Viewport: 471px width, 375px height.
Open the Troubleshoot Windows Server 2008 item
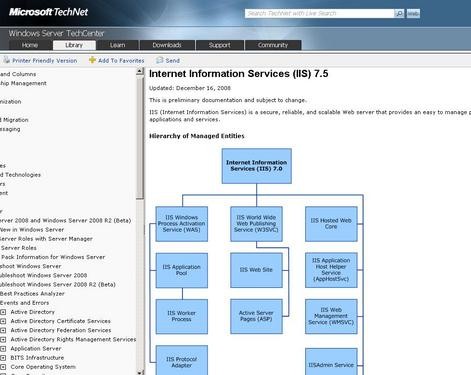point(43,275)
